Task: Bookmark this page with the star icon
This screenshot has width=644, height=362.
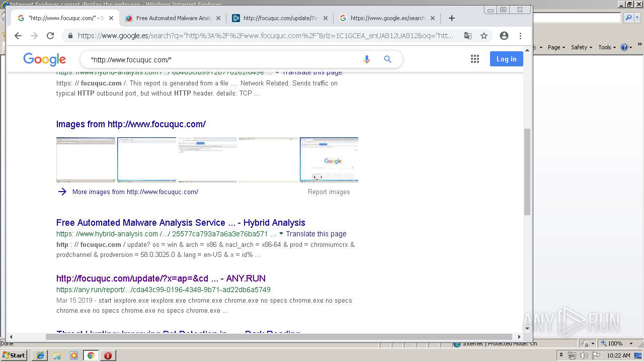Action: pos(484,36)
